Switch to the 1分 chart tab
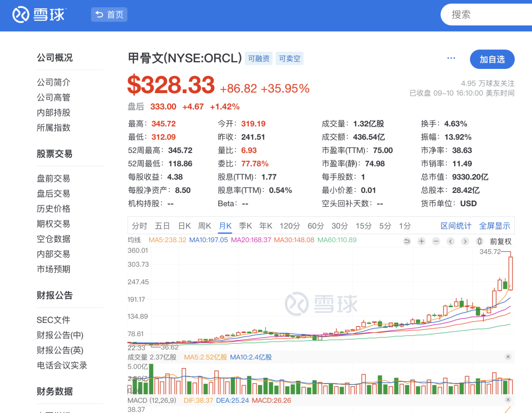 pos(405,226)
